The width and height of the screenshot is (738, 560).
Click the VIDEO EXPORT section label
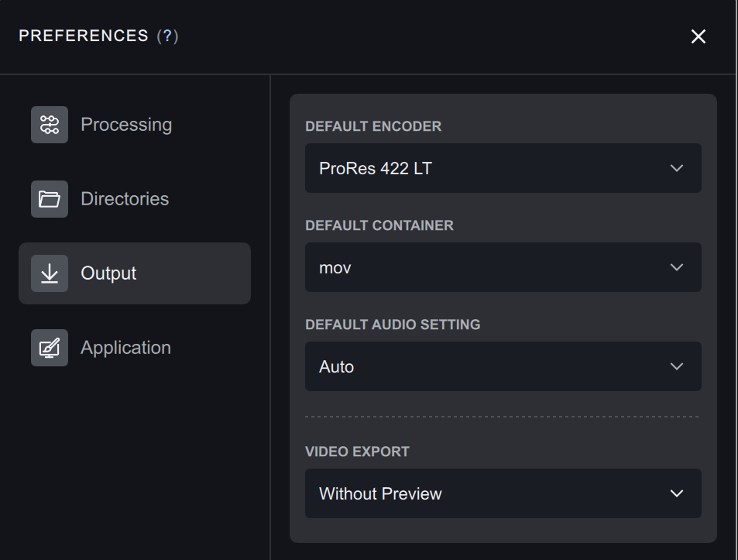(357, 452)
